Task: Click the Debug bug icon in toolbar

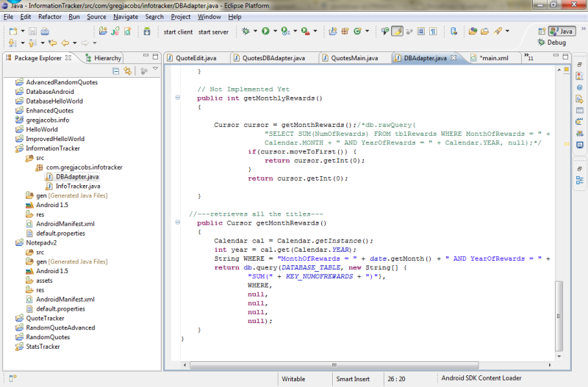Action: tap(245, 32)
